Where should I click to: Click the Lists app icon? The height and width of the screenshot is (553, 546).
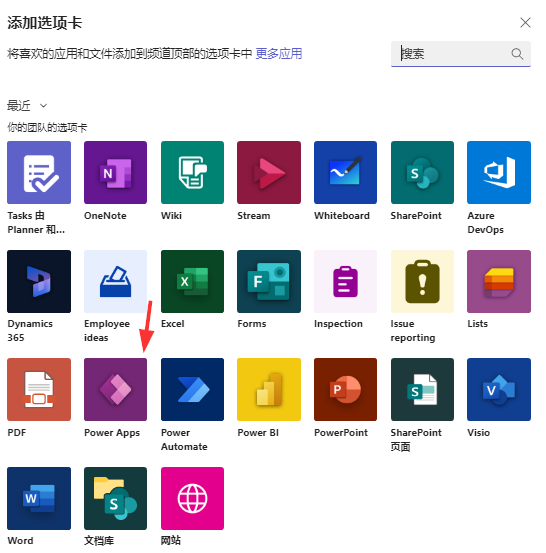click(x=499, y=281)
